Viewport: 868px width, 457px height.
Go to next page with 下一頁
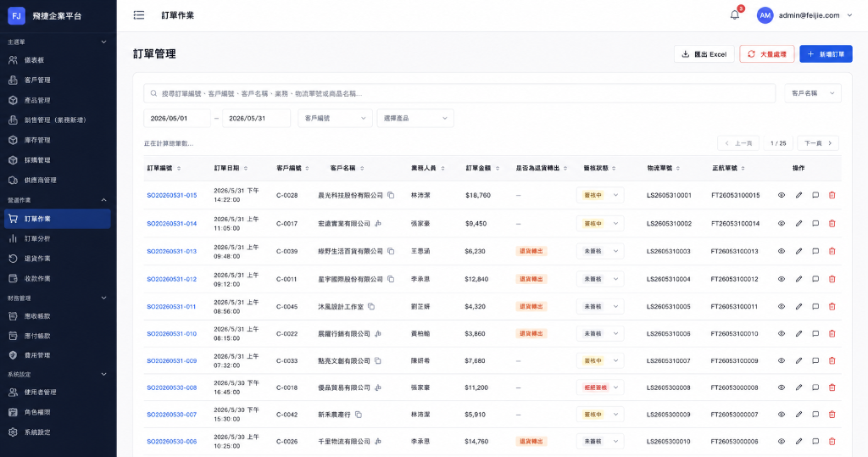[818, 143]
